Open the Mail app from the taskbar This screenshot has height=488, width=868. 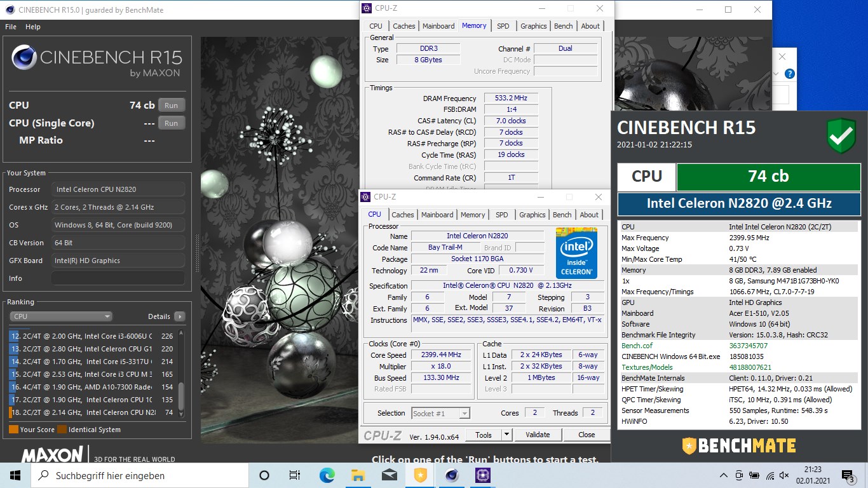pos(389,475)
